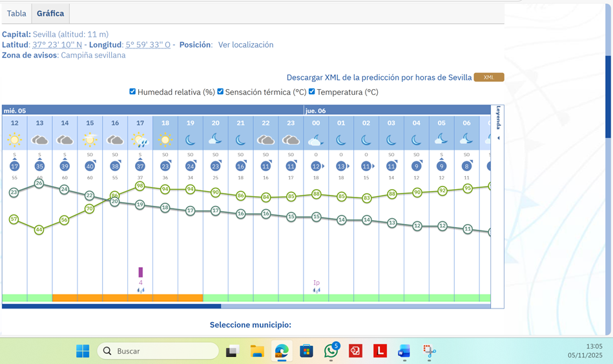The width and height of the screenshot is (613, 364).
Task: Click the cloudy night icon for hour 00
Action: tap(316, 139)
